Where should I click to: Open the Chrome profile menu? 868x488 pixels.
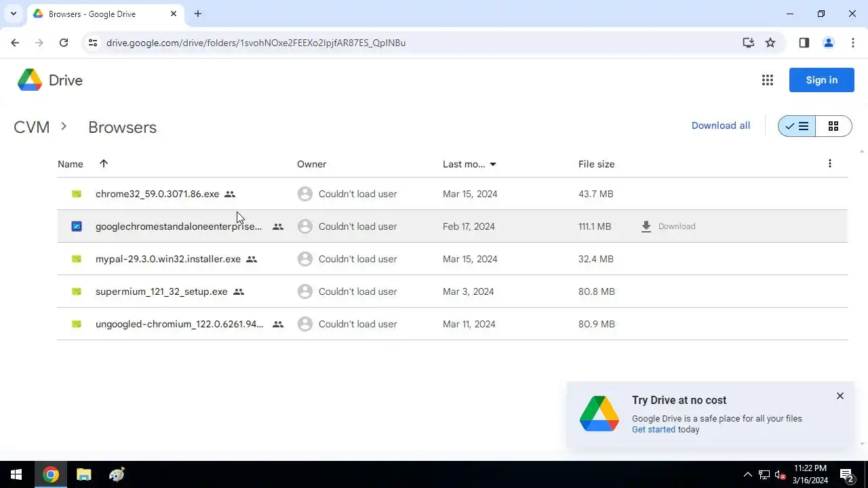828,43
